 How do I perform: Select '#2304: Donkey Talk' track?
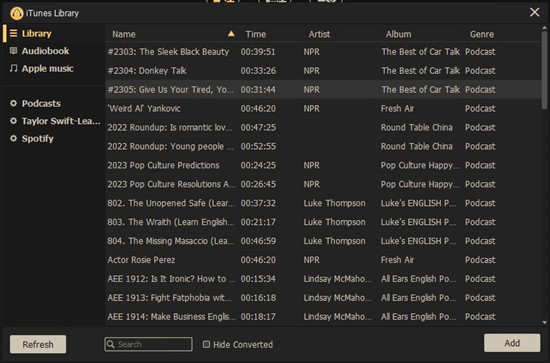tap(323, 70)
